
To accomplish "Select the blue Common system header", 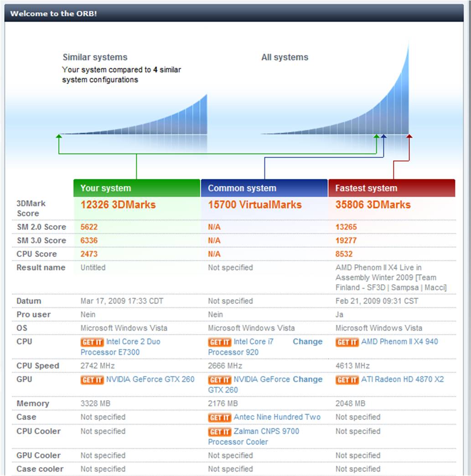I will pyautogui.click(x=264, y=188).
